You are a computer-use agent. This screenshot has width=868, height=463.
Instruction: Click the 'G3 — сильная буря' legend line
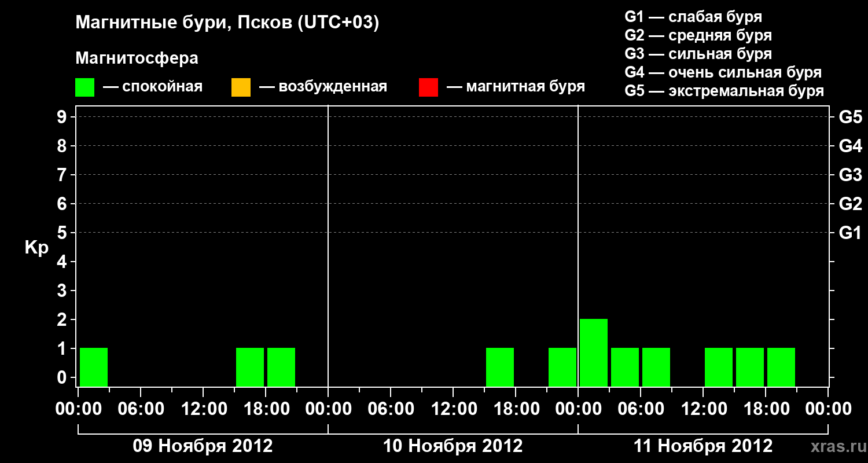[698, 54]
